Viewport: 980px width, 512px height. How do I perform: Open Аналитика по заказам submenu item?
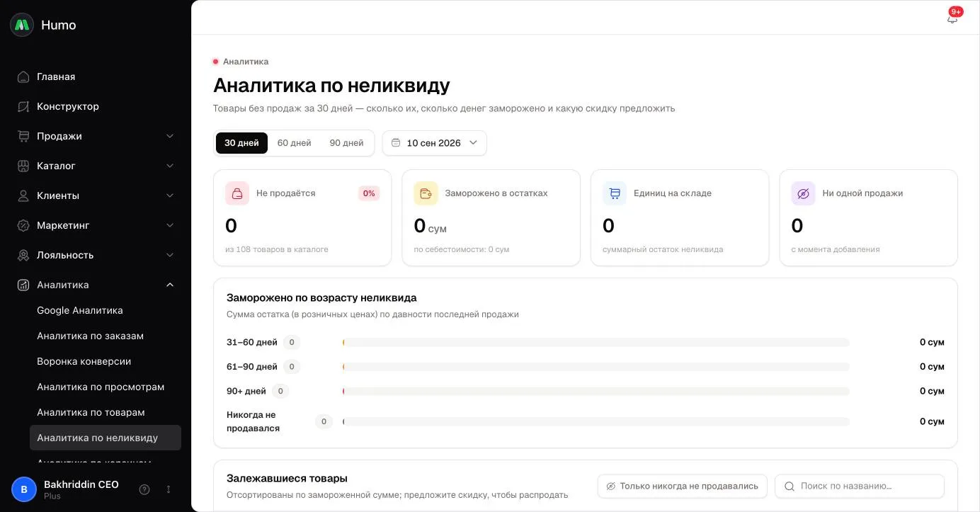coord(106,336)
